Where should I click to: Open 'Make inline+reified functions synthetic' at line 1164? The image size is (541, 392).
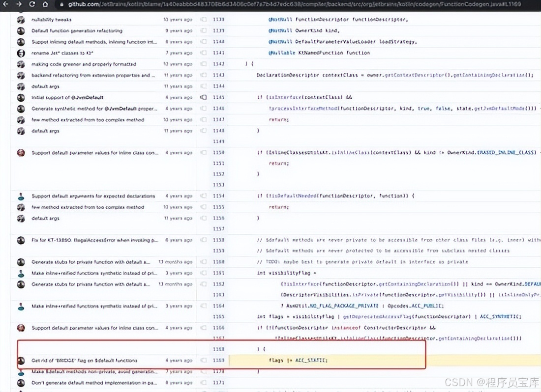(x=94, y=306)
